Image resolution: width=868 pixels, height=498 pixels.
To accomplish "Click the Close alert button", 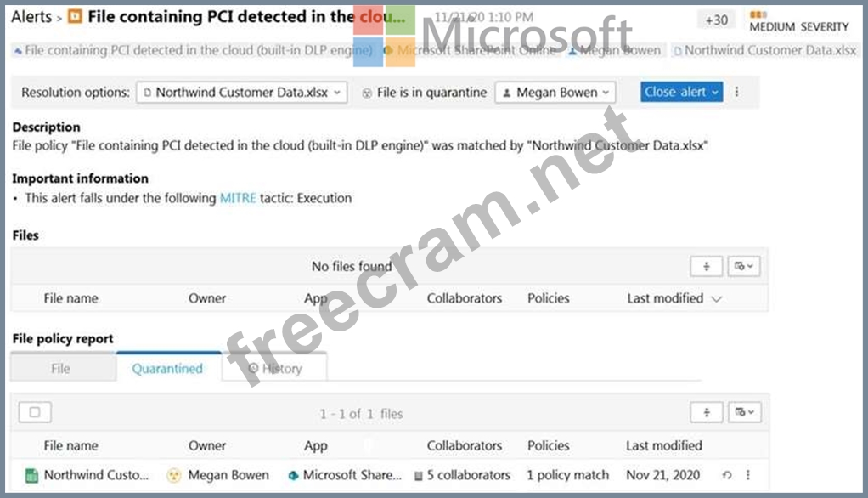I will [681, 92].
